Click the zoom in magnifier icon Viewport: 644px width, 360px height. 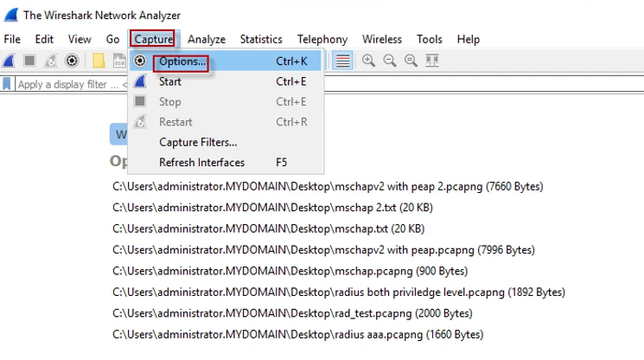[369, 61]
